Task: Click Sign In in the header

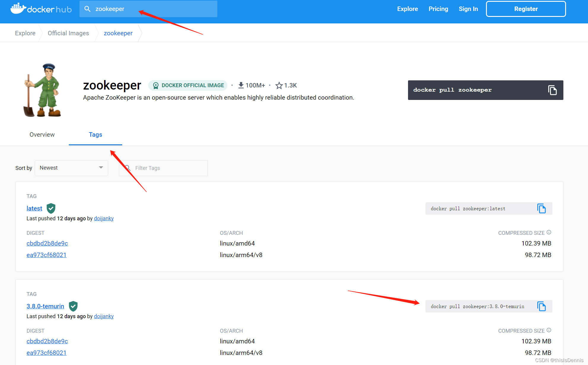Action: 468,9
